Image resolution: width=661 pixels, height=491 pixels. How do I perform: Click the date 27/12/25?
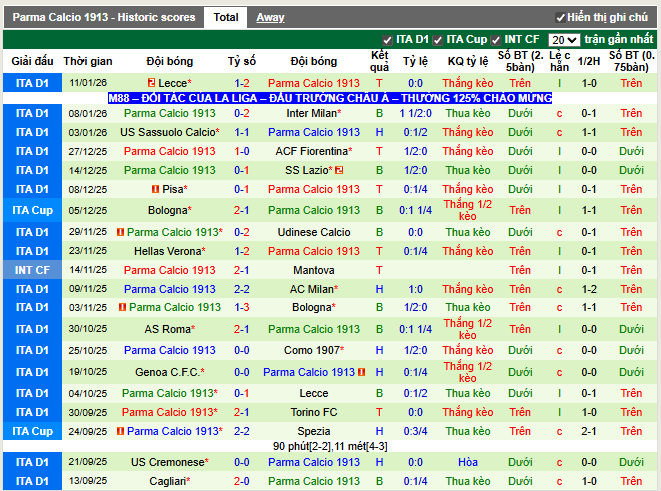point(88,151)
